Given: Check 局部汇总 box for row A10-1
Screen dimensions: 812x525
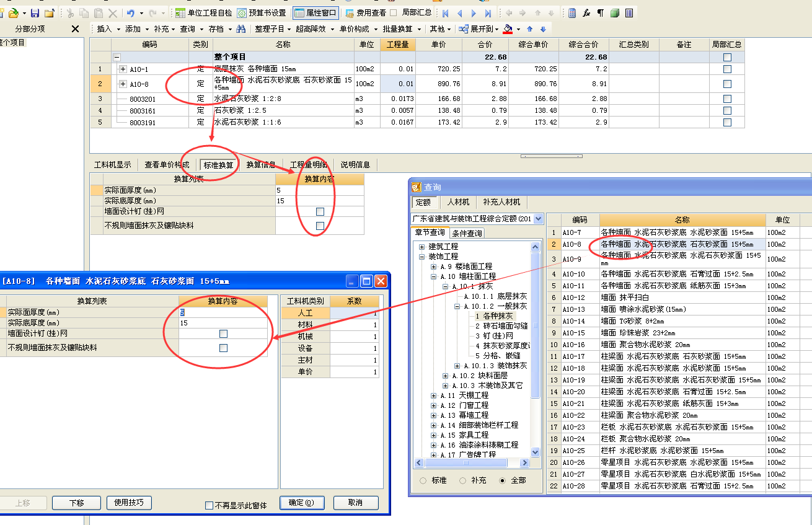Looking at the screenshot, I should pyautogui.click(x=727, y=69).
